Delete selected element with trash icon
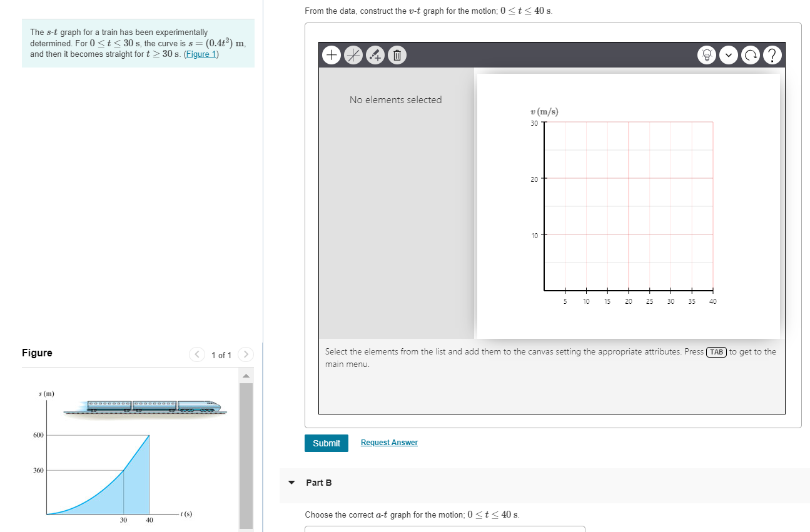This screenshot has width=810, height=532. (x=397, y=55)
